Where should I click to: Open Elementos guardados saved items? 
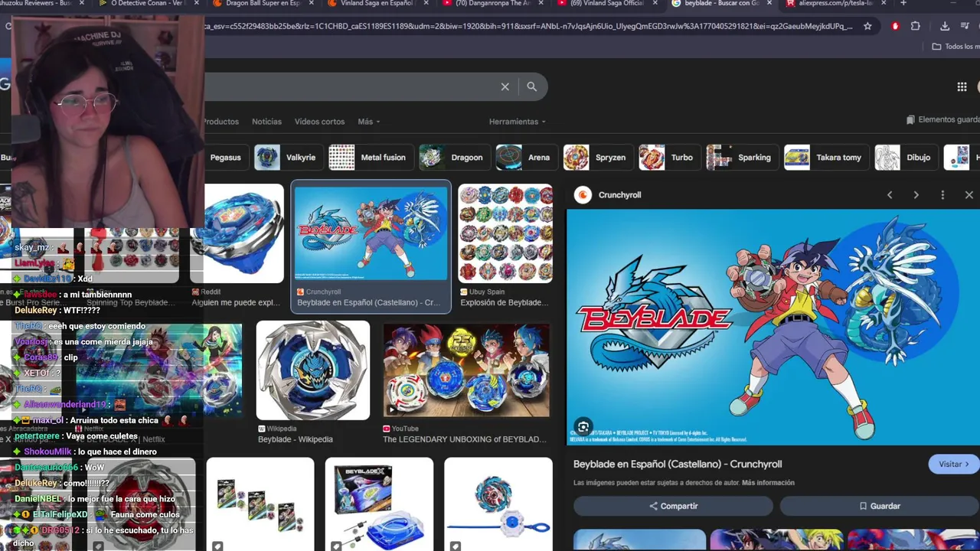(942, 120)
